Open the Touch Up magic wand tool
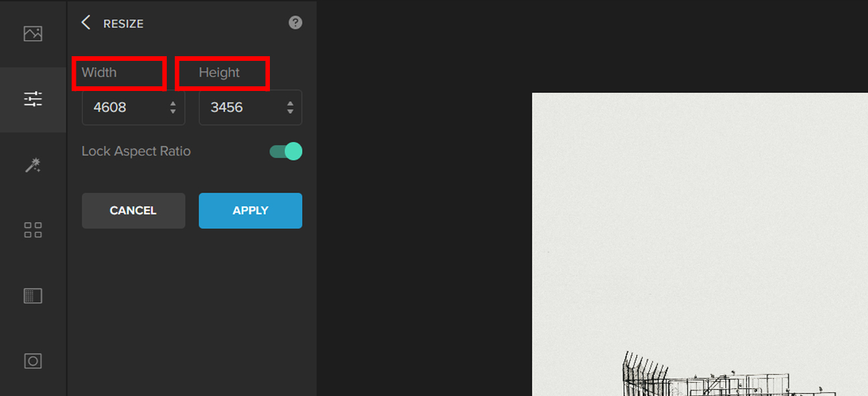868x396 pixels. pos(33,165)
